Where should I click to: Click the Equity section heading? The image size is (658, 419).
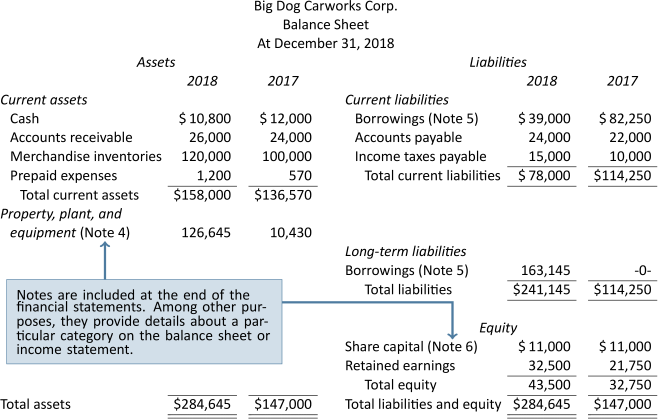[x=498, y=328]
